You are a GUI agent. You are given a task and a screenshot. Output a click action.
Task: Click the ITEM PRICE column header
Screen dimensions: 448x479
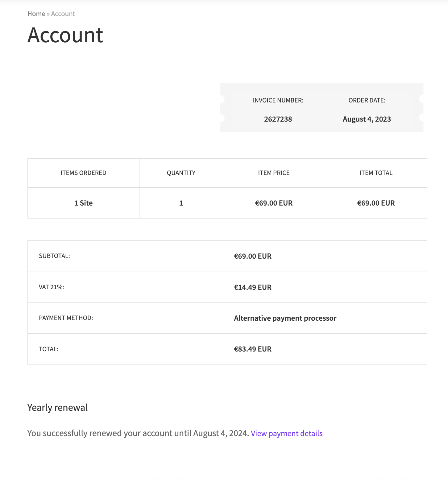click(274, 173)
